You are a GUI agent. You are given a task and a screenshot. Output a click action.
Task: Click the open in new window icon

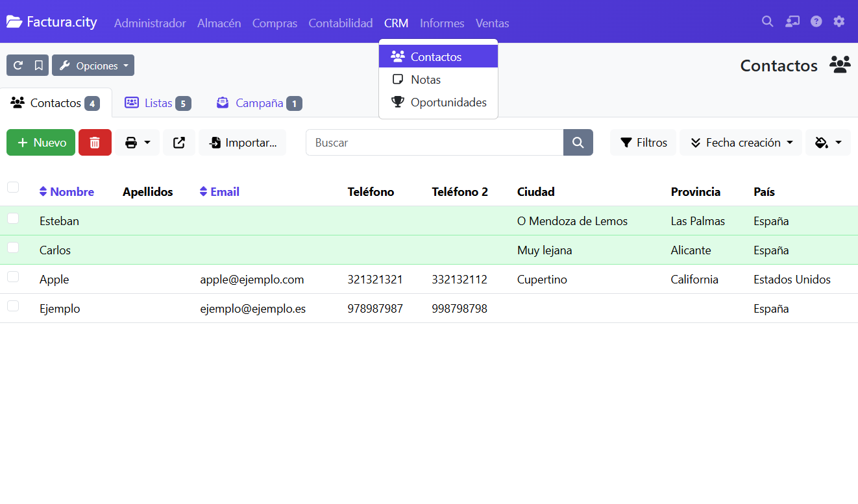click(179, 143)
